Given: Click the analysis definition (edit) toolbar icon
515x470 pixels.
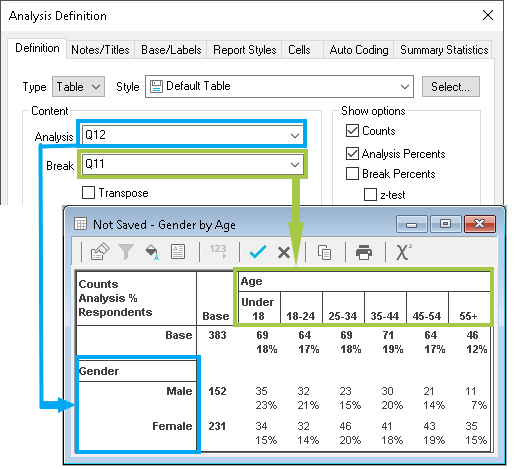Looking at the screenshot, I should coord(100,252).
